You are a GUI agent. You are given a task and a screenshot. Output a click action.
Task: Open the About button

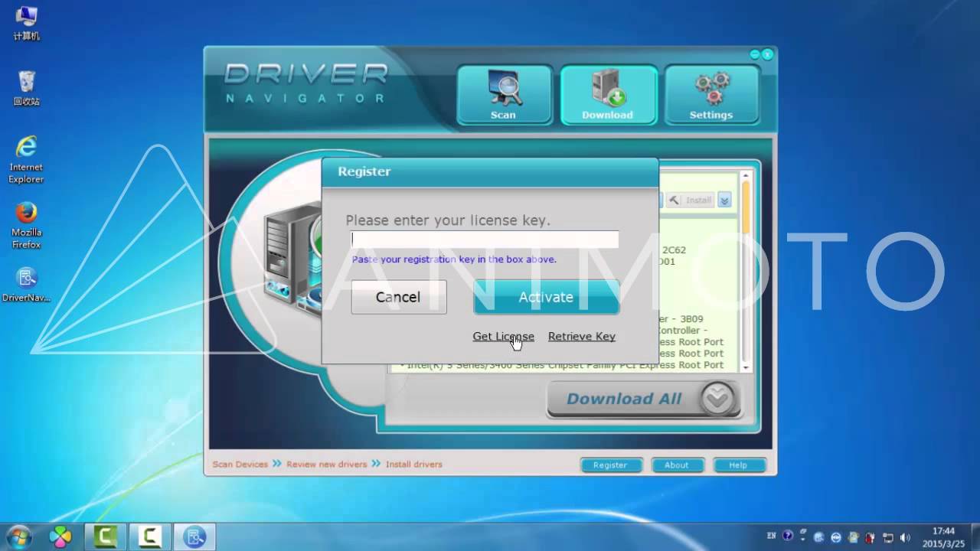[677, 465]
